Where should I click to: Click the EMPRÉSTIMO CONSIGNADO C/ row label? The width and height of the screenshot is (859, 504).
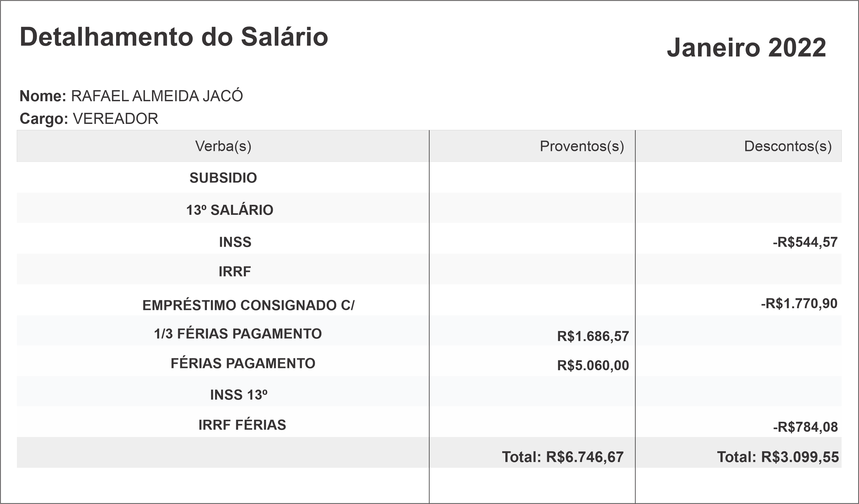[249, 306]
